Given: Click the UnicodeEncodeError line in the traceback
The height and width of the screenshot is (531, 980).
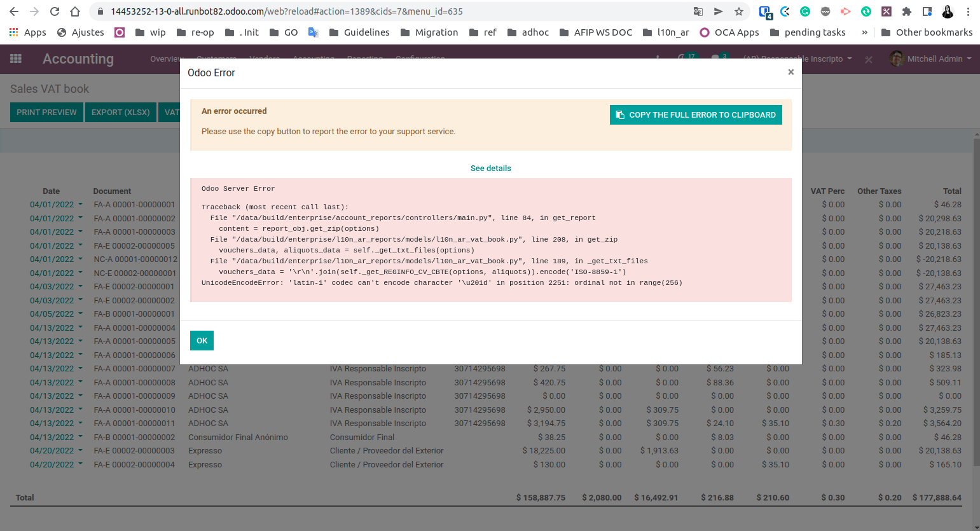Looking at the screenshot, I should tap(442, 282).
